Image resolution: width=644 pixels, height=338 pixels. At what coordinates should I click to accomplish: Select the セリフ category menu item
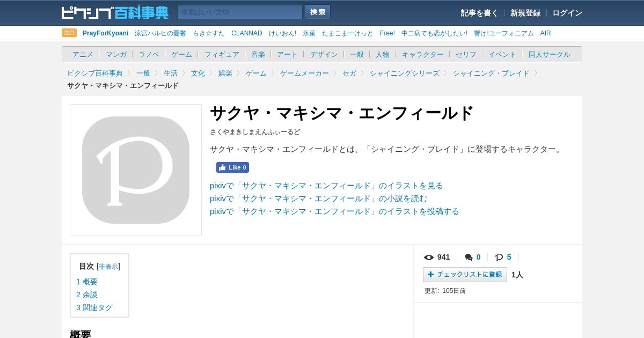tap(466, 54)
